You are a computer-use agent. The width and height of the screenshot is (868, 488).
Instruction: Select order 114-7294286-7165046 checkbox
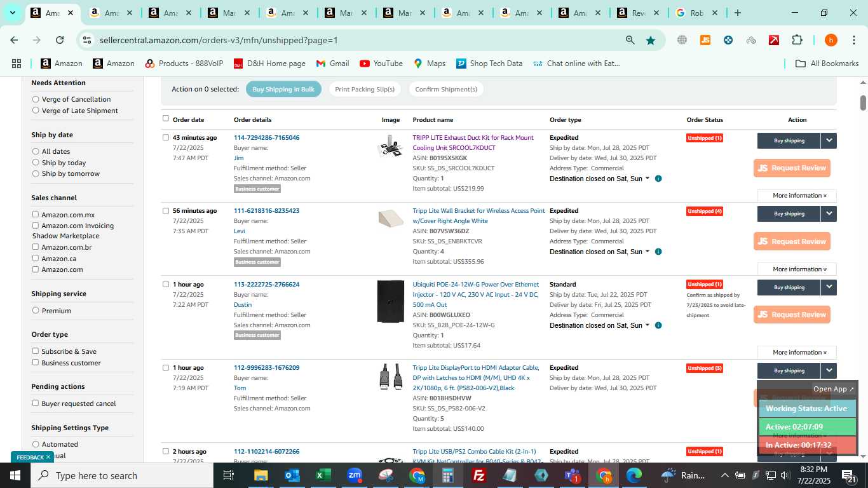click(x=166, y=137)
